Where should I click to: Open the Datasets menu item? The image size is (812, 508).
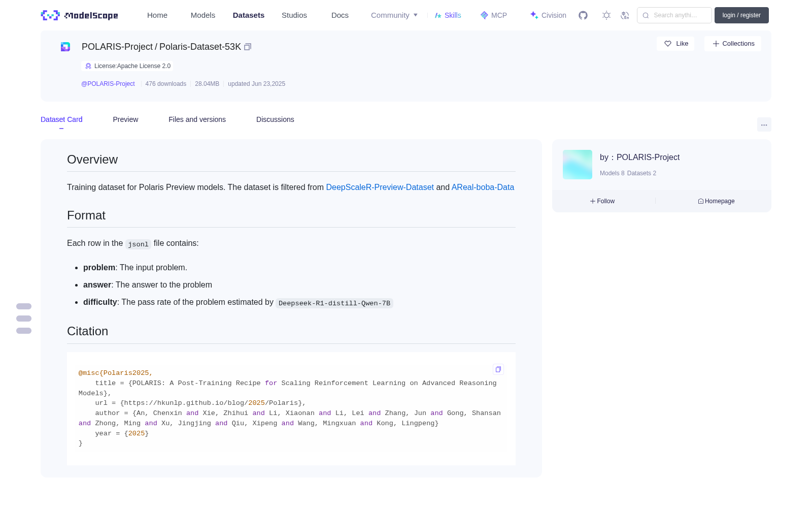pos(249,15)
